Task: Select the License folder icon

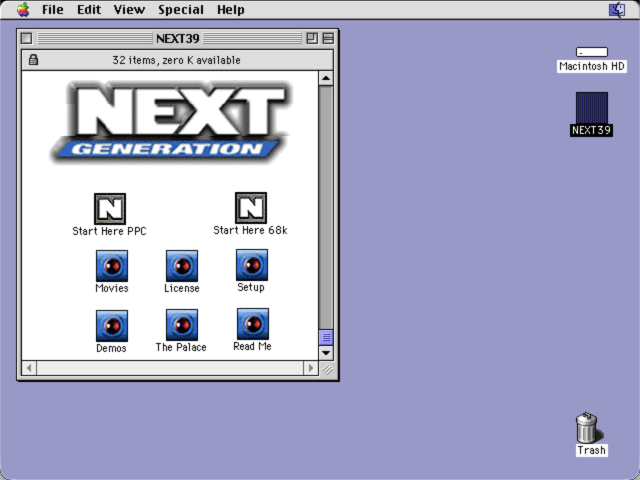Action: click(x=182, y=266)
